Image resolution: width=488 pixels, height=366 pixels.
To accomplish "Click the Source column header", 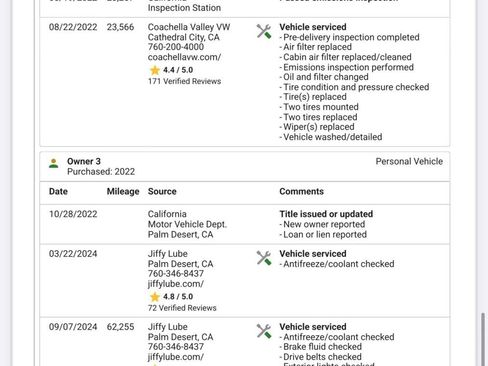I will (x=162, y=191).
